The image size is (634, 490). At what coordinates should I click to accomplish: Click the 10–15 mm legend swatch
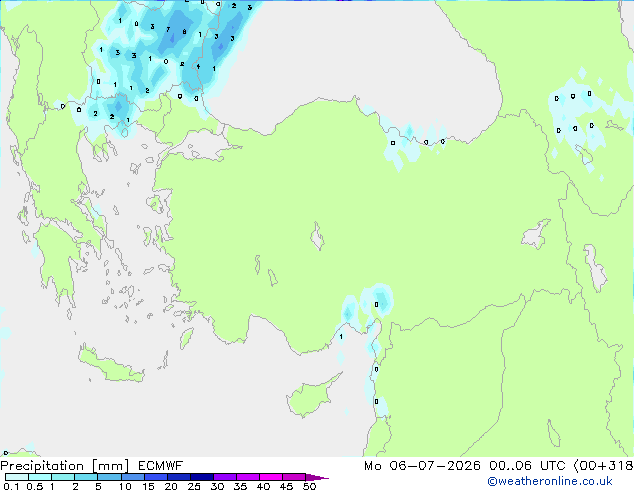click(x=133, y=477)
